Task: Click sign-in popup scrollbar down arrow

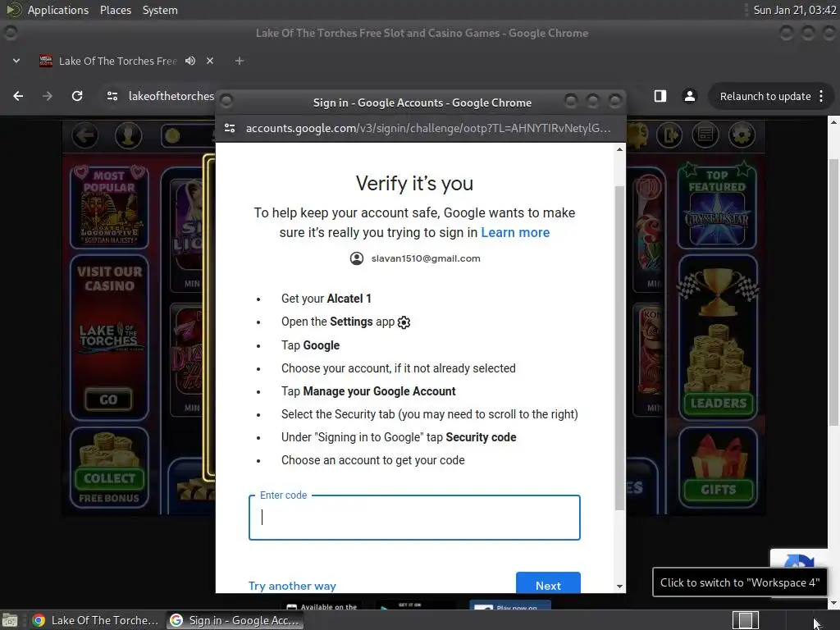Action: coord(620,587)
